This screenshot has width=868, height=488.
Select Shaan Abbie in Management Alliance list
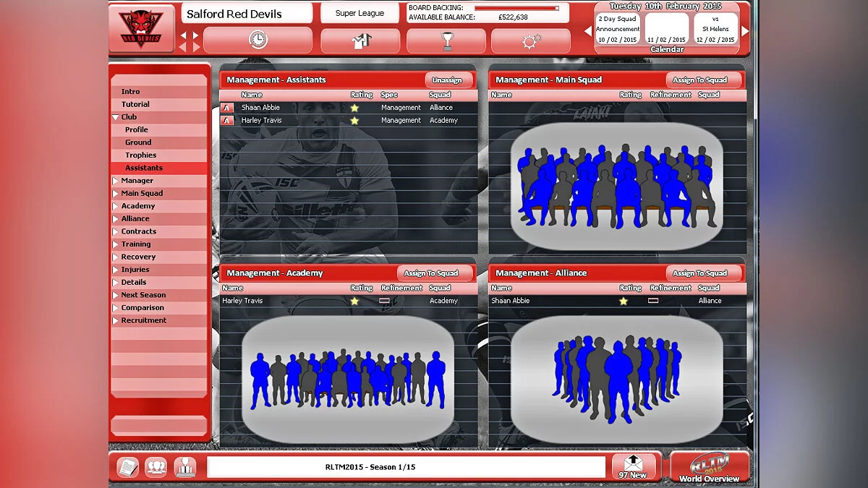(x=617, y=301)
